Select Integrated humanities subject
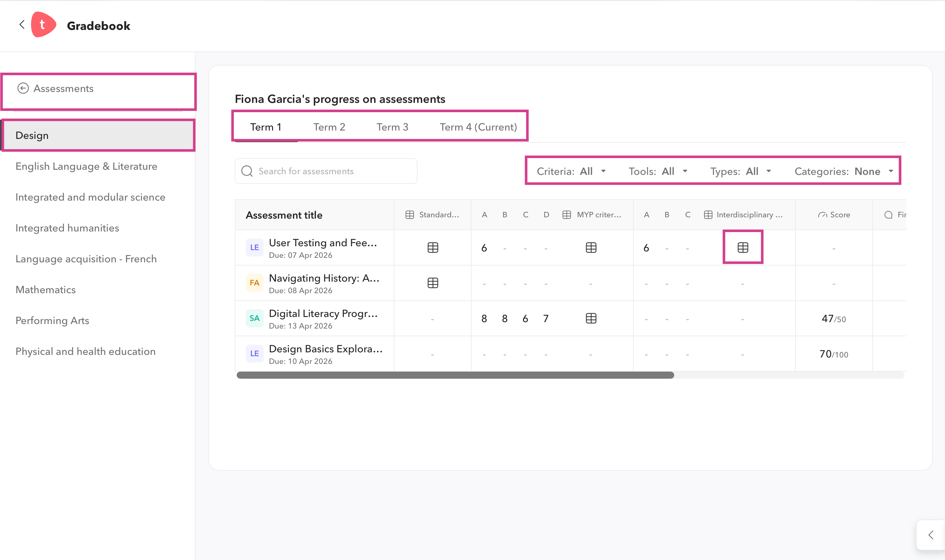The image size is (945, 560). pyautogui.click(x=67, y=228)
